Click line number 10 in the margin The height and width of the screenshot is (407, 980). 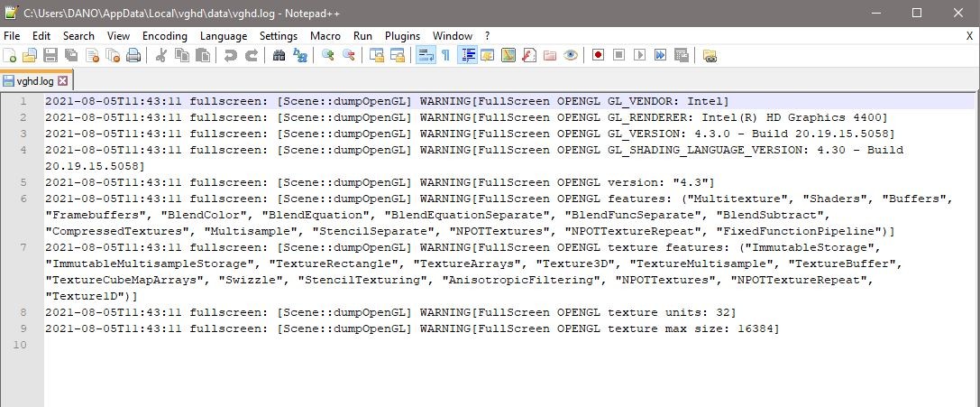pos(19,345)
